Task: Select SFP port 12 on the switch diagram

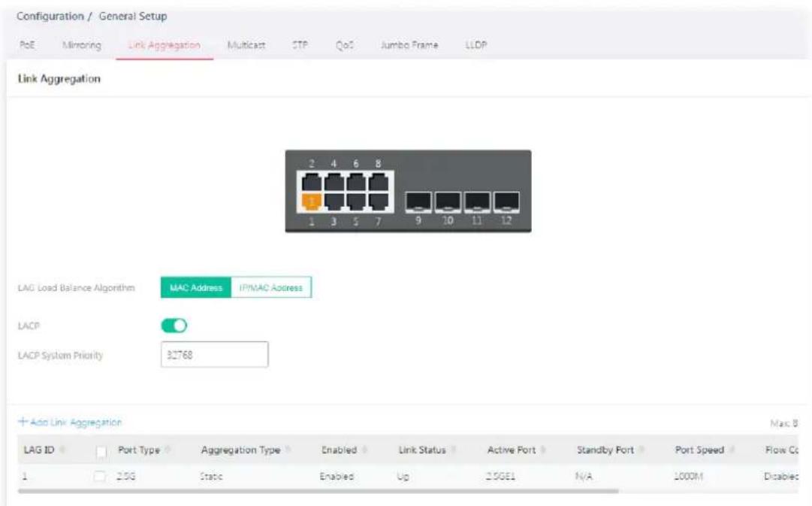Action: (x=506, y=201)
